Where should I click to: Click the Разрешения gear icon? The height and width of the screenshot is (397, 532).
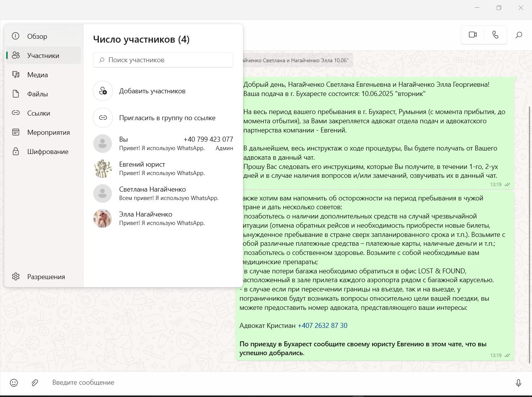pyautogui.click(x=16, y=276)
